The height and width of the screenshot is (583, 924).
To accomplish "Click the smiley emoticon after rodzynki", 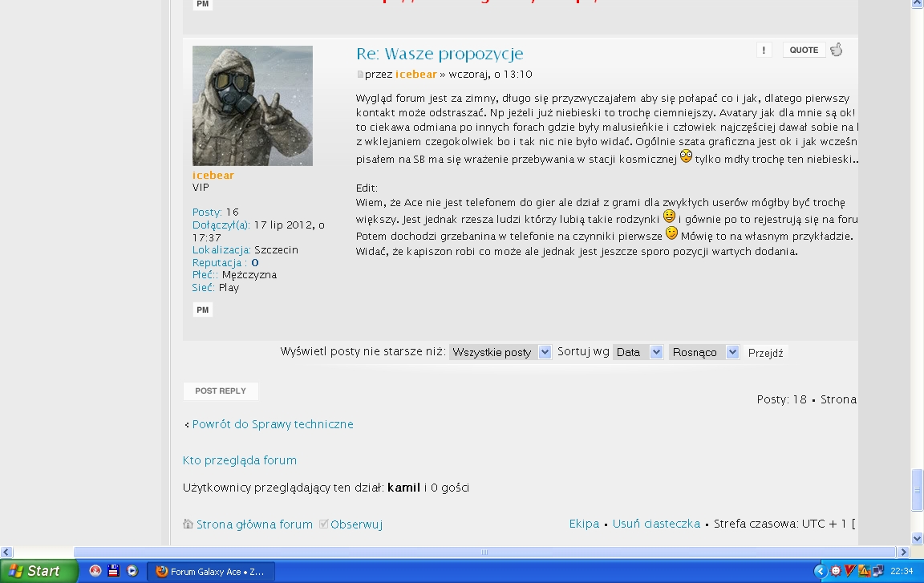I will (669, 217).
